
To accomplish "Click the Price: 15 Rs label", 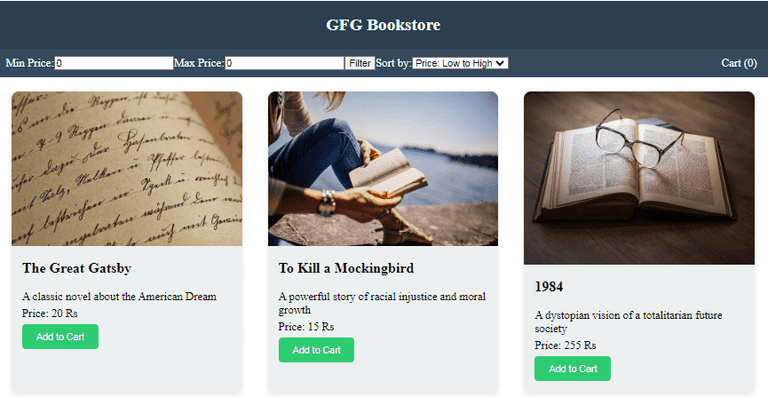I will pos(307,327).
